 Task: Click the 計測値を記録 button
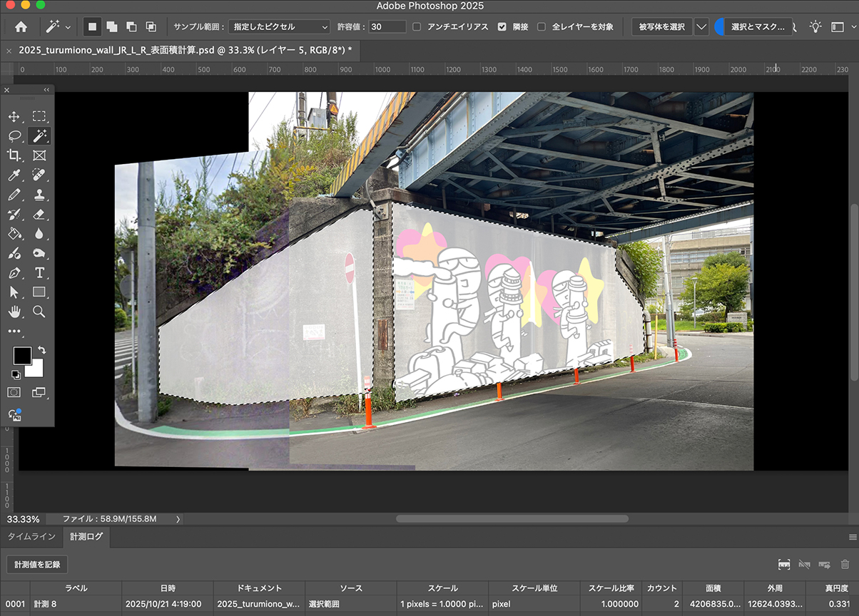click(x=37, y=565)
